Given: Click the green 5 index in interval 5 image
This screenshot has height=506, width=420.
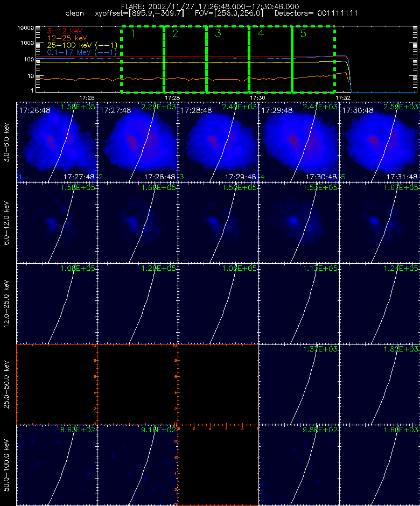Looking at the screenshot, I should (x=344, y=177).
